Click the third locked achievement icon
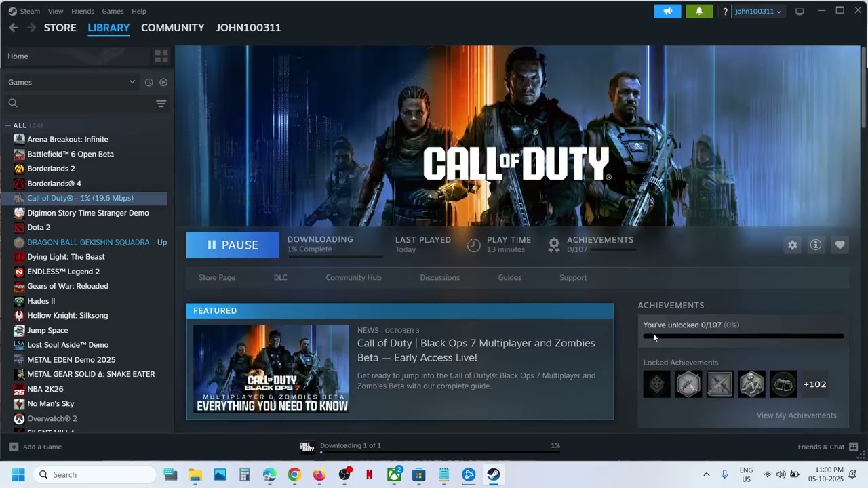868x488 pixels. [x=720, y=384]
